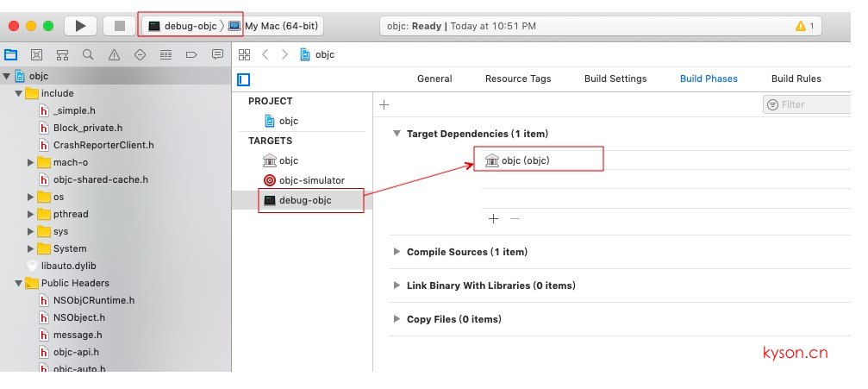Viewport: 868px width, 389px height.
Task: Stop the running task button
Action: point(120,26)
